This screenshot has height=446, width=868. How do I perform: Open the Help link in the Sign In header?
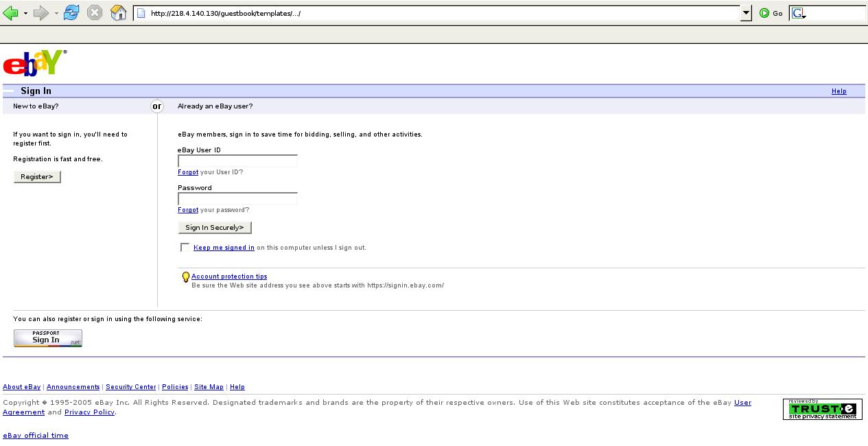[x=838, y=91]
